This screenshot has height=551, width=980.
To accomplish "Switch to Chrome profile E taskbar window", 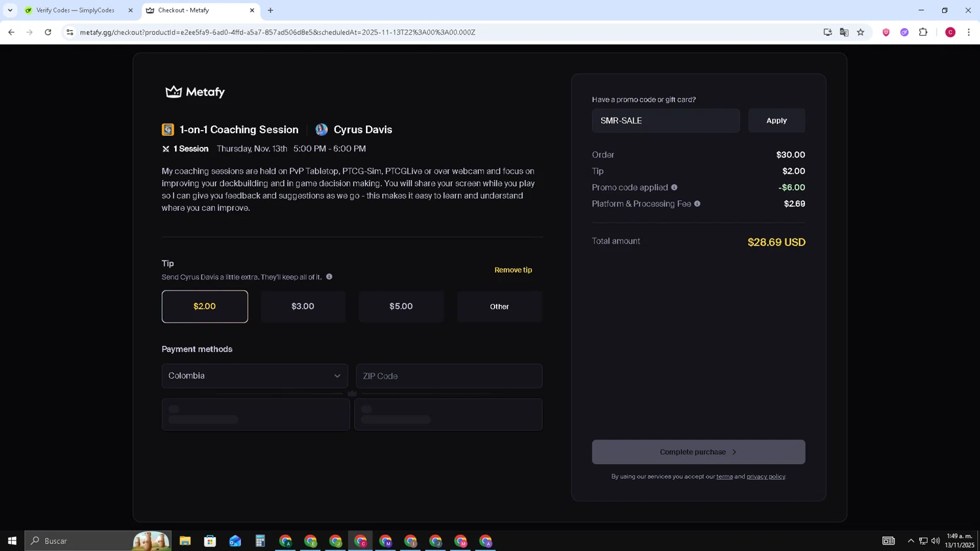I will tap(310, 541).
